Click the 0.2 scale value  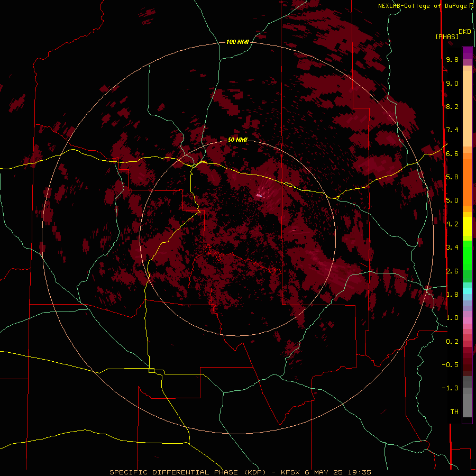[452, 342]
